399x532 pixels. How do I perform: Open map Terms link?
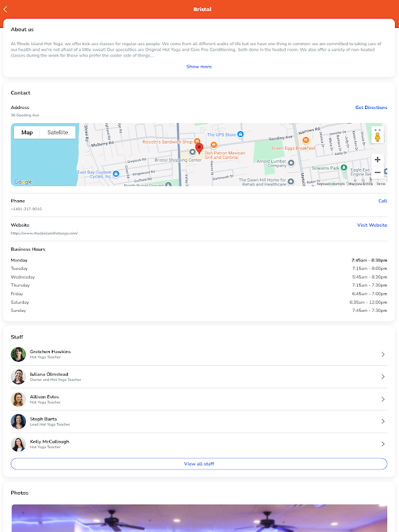tap(380, 184)
